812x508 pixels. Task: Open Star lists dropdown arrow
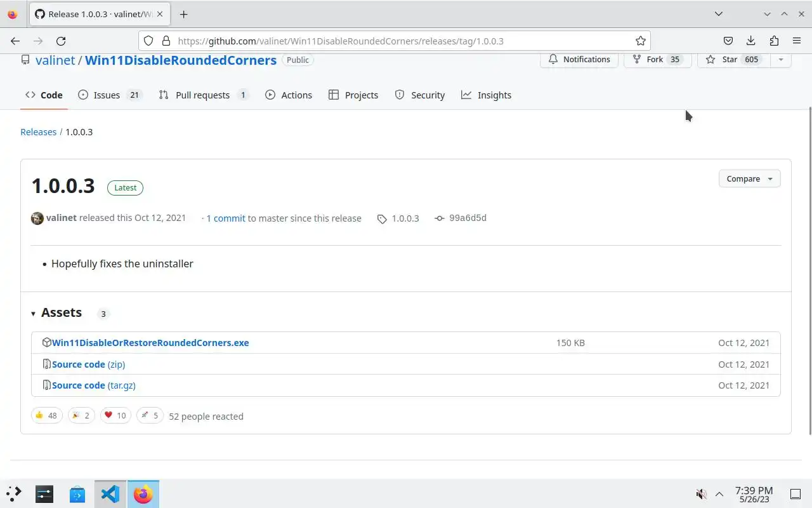pyautogui.click(x=780, y=59)
